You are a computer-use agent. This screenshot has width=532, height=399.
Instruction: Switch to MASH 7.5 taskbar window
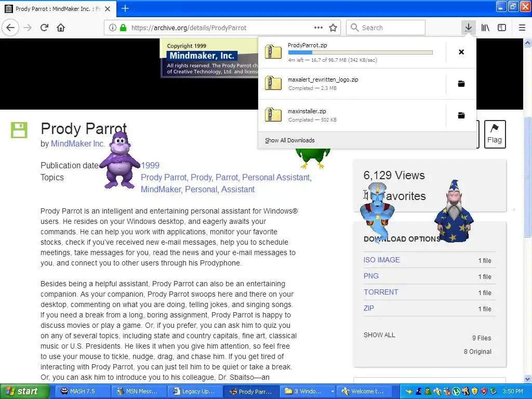(82, 391)
